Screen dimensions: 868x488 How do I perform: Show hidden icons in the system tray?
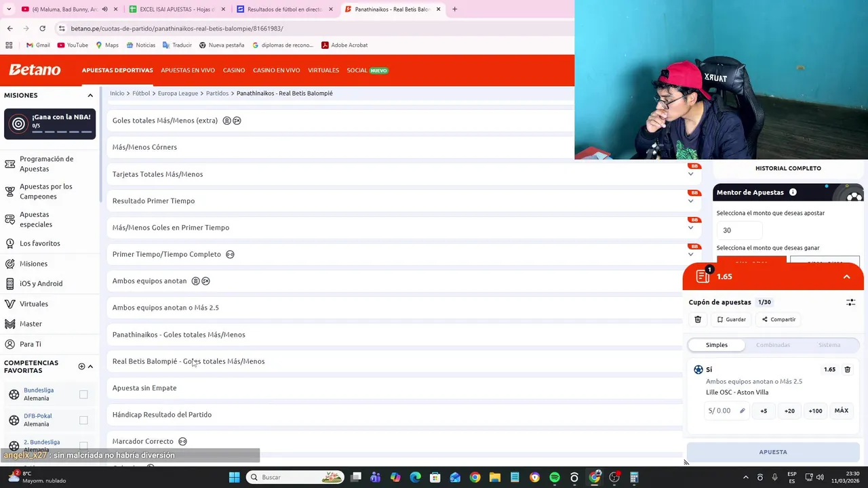pyautogui.click(x=745, y=477)
